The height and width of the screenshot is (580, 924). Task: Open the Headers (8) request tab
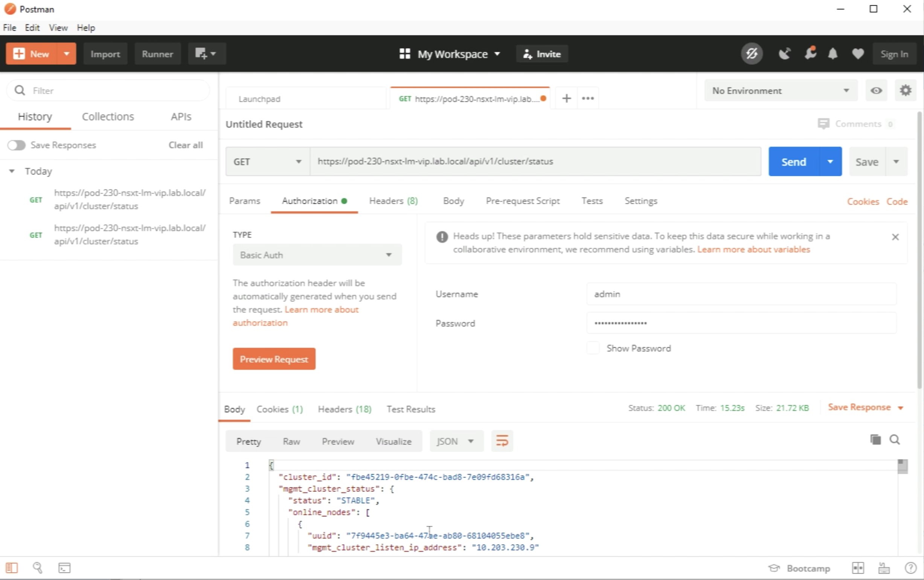393,201
